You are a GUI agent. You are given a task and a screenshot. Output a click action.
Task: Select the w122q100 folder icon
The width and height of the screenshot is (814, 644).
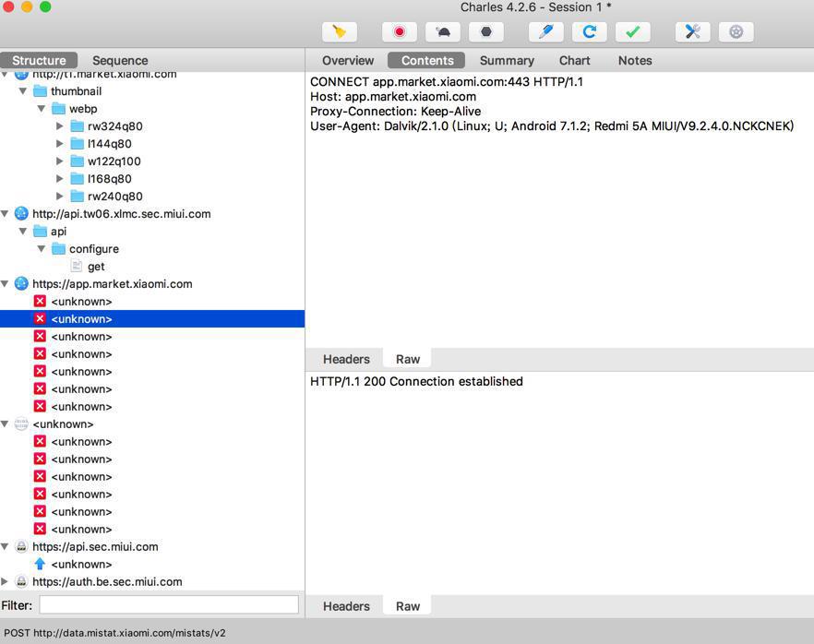point(78,161)
